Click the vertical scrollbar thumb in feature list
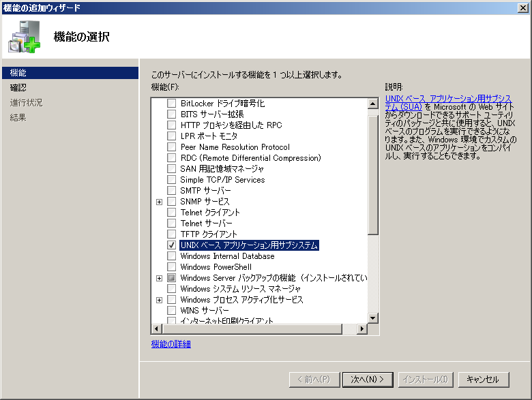The width and height of the screenshot is (532, 400). pyautogui.click(x=373, y=174)
